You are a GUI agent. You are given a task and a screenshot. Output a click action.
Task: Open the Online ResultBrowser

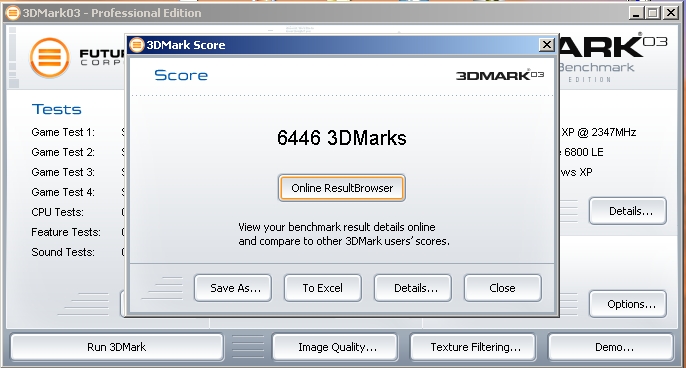coord(342,188)
